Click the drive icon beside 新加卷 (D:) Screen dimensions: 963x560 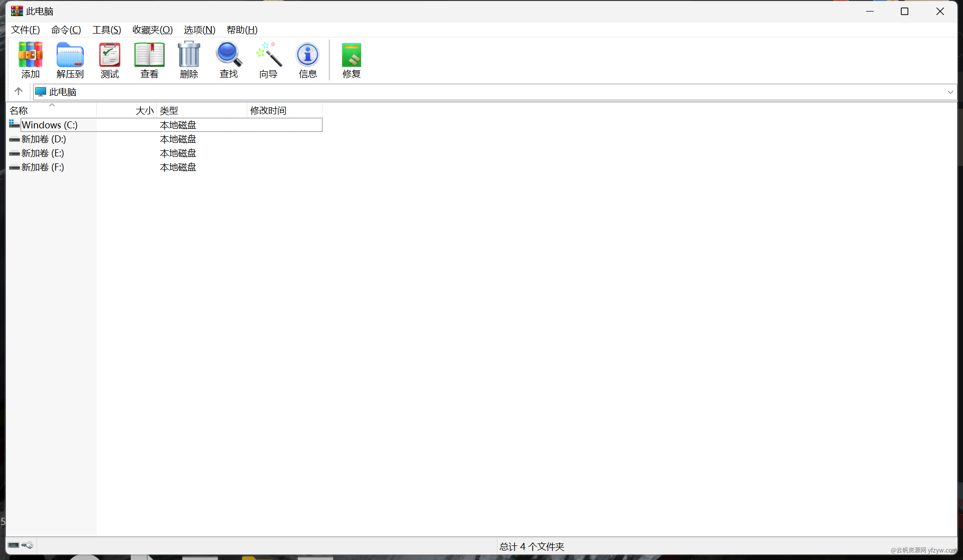pos(15,139)
